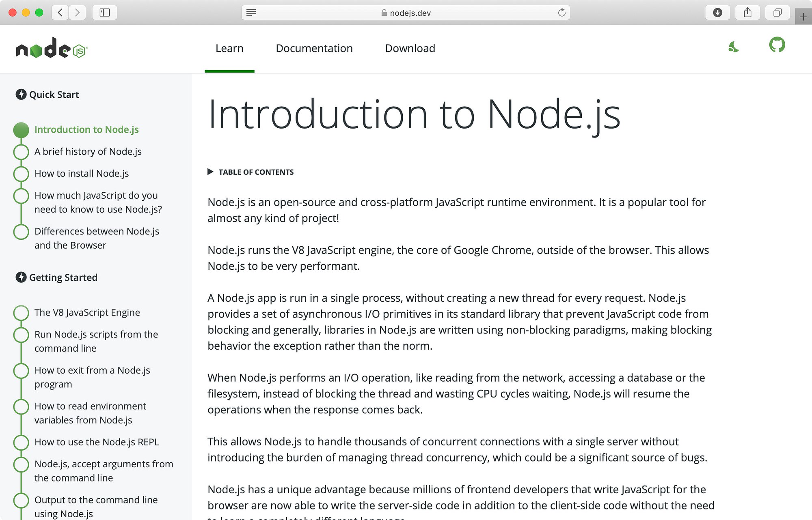The height and width of the screenshot is (520, 812).
Task: Show Safari downloads
Action: (x=717, y=13)
